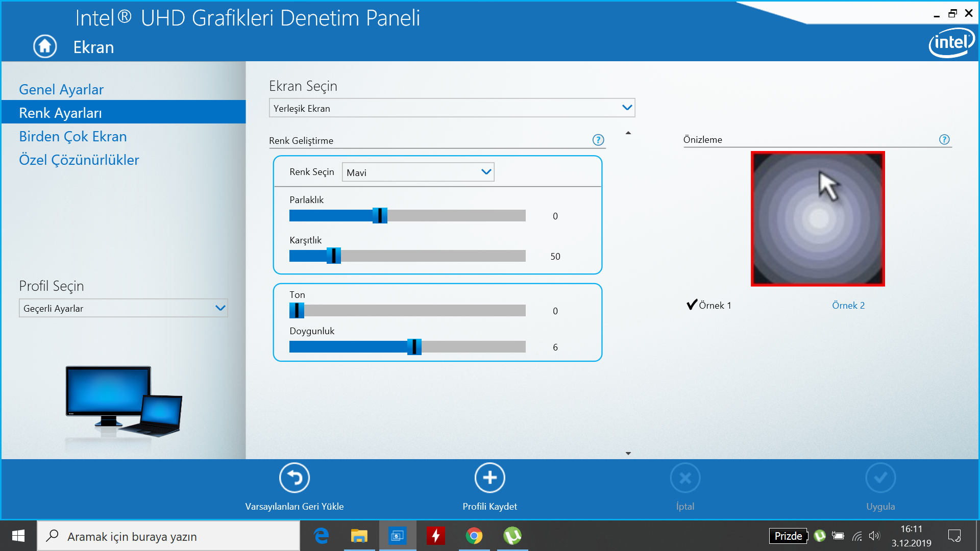Click the Karşıtlık slider handle

tap(333, 256)
